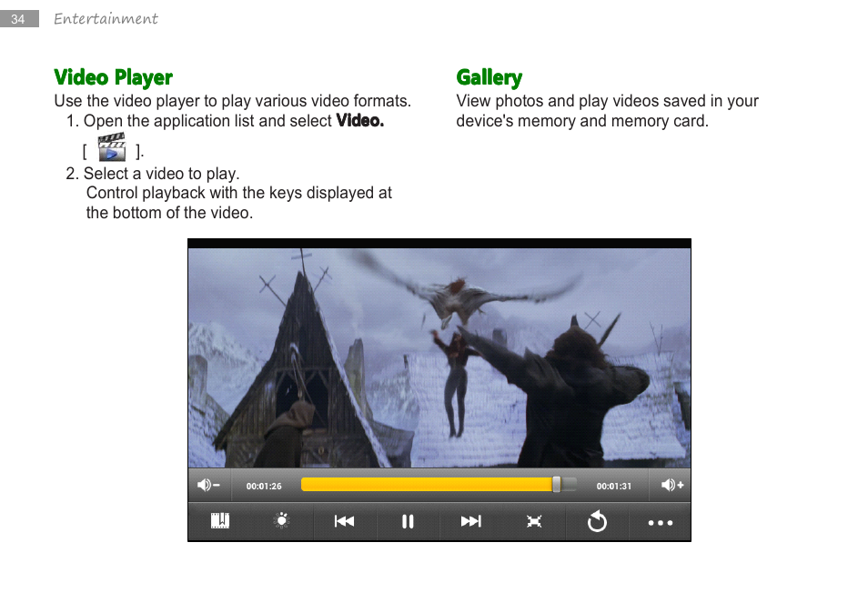Adjust brightness using the sun icon
Viewport: 868px width, 603px height.
[282, 520]
